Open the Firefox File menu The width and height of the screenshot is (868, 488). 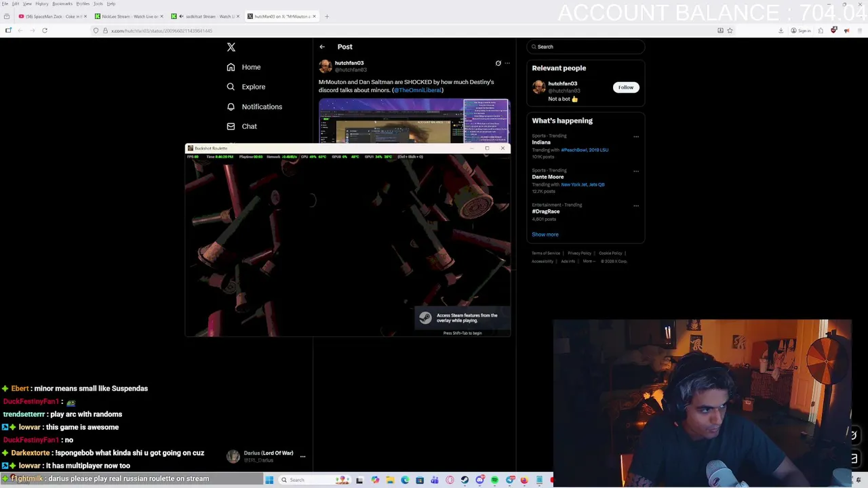pyautogui.click(x=5, y=4)
